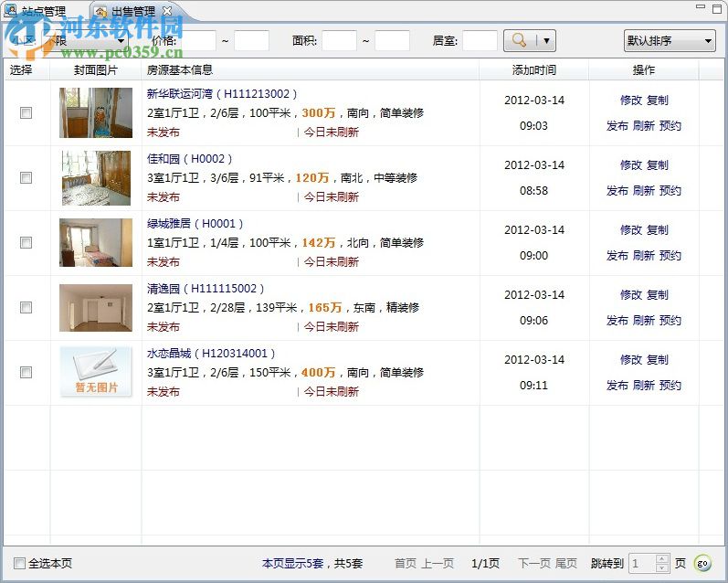This screenshot has height=583, width=728.
Task: Click the 暂无图片 placeholder for 水恋晶城
Action: point(96,373)
